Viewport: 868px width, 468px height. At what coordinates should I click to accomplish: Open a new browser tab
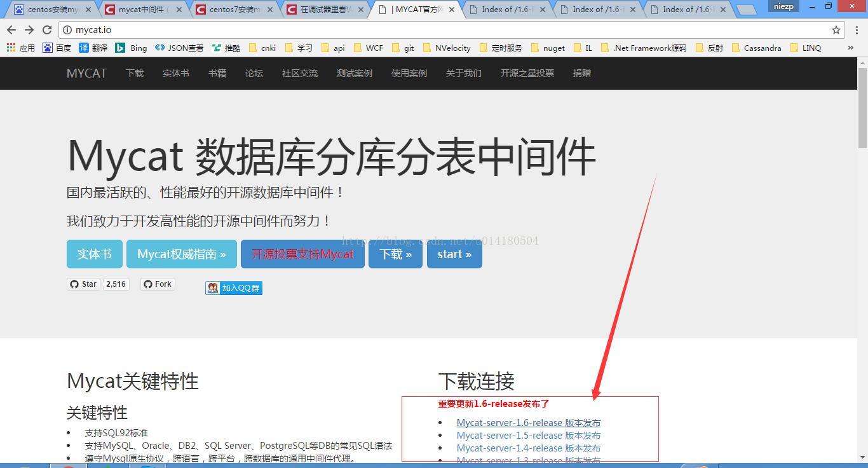[x=746, y=10]
